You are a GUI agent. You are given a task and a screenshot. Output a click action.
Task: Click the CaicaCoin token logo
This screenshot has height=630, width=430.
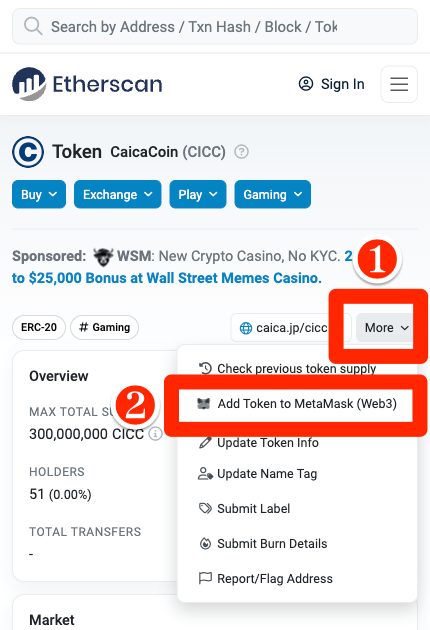[x=28, y=152]
